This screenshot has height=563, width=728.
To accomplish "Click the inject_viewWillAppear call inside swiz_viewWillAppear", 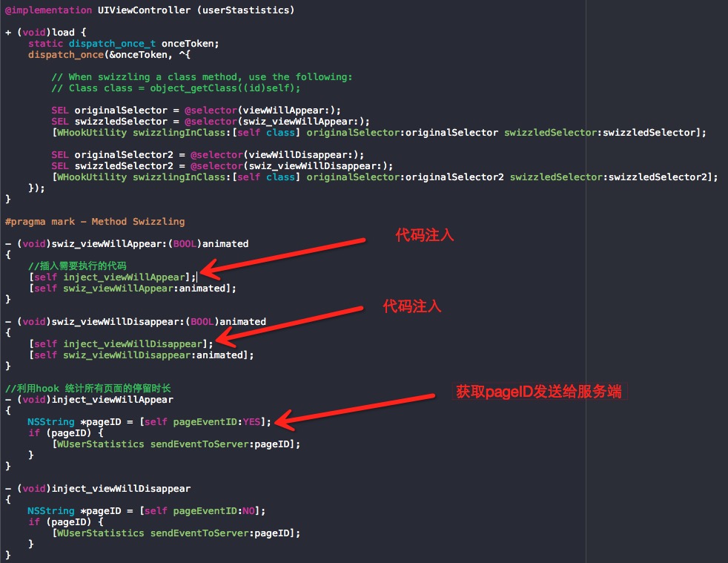I will pyautogui.click(x=124, y=277).
